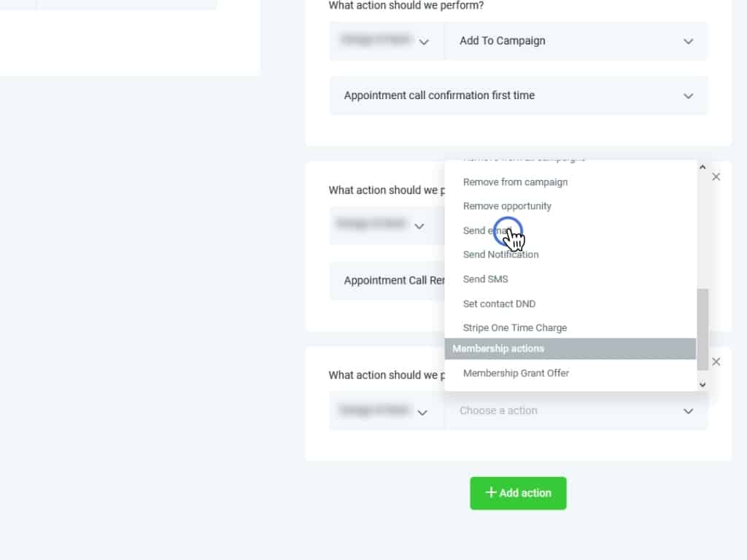Choose the "Remove opportunity" action
This screenshot has height=560, width=747.
[x=507, y=206]
